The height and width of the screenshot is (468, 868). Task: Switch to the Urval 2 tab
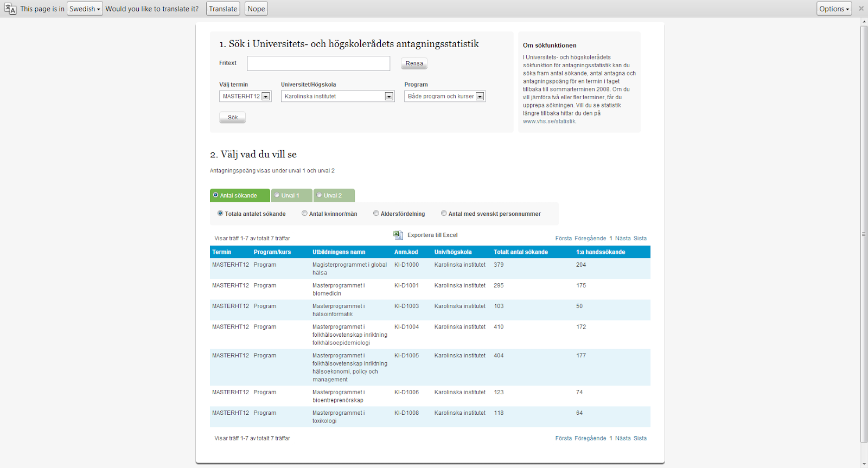click(333, 195)
